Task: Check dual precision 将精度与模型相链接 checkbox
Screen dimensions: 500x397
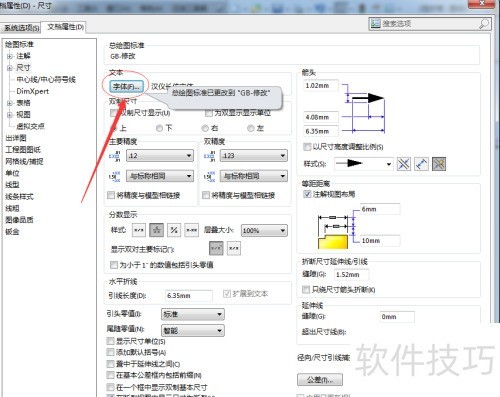Action: coord(206,195)
